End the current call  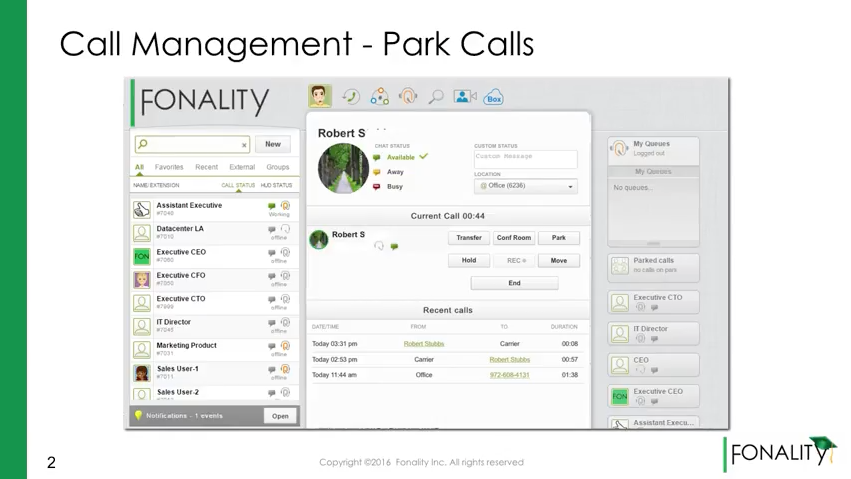(515, 283)
